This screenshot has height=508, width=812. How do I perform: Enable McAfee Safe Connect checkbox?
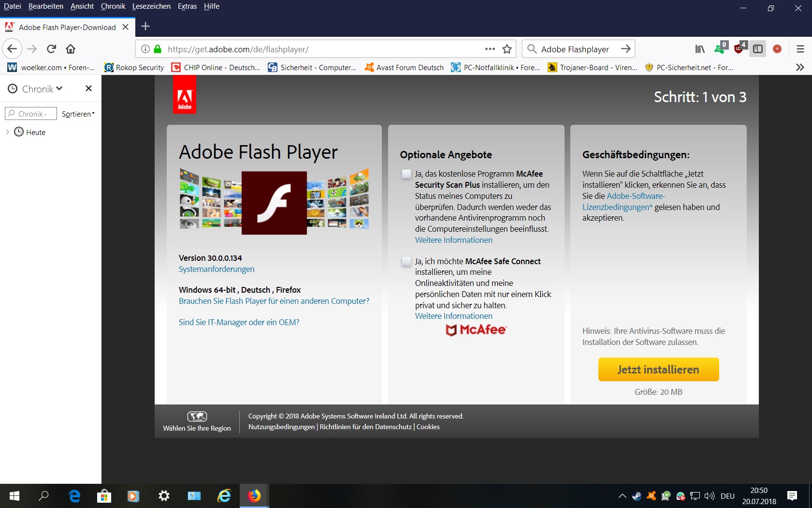point(406,261)
